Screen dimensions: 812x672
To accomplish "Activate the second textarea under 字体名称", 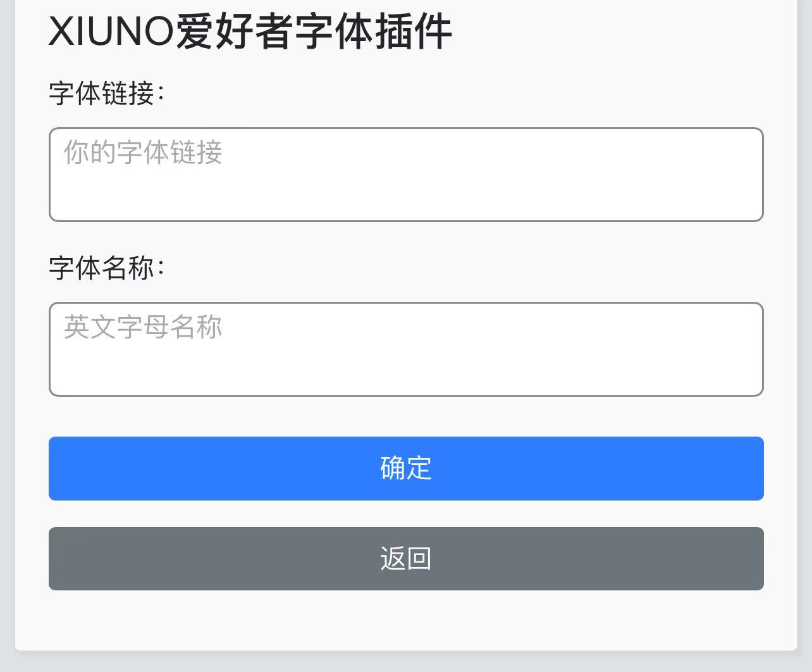I will [x=406, y=349].
